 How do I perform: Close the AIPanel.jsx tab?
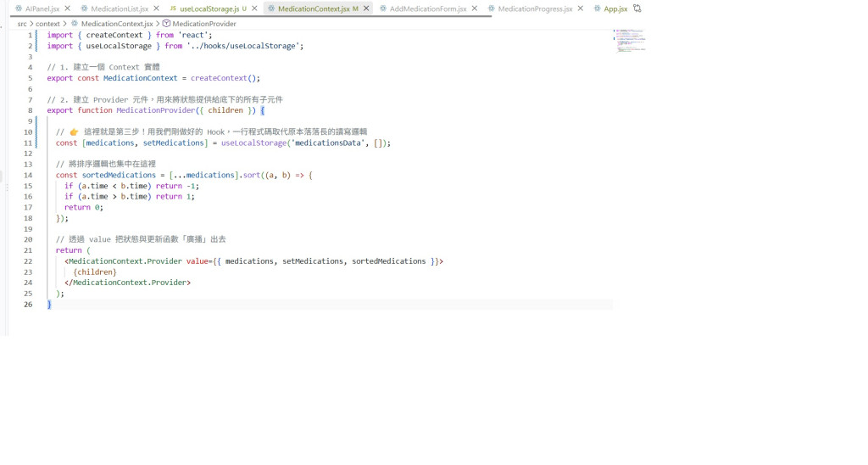[x=68, y=8]
